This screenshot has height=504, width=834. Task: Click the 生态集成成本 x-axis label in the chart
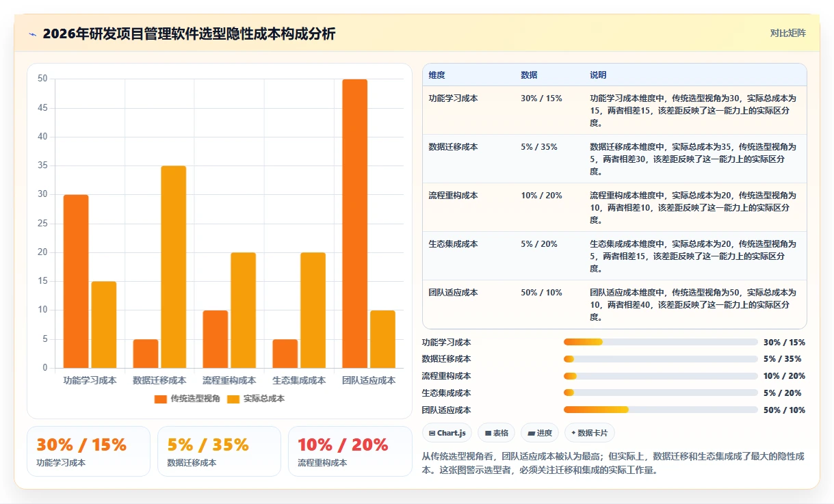click(x=299, y=380)
